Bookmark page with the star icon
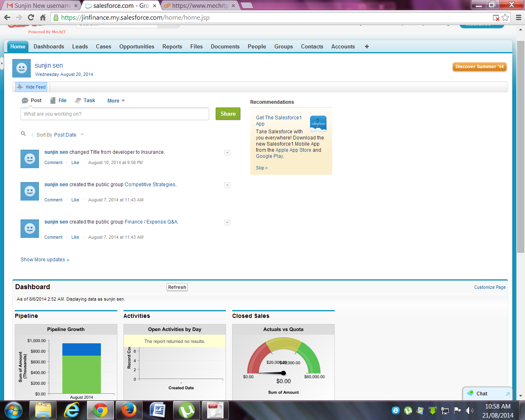 pyautogui.click(x=505, y=18)
